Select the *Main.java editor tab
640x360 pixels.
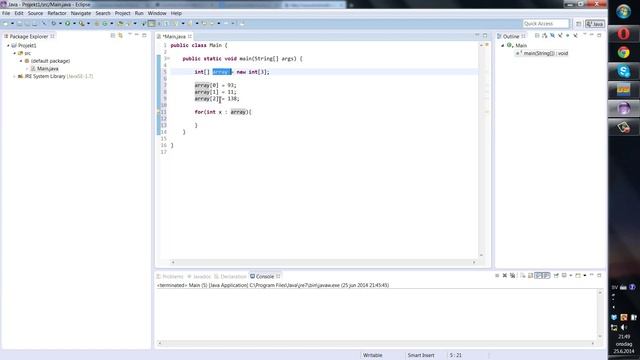[174, 36]
